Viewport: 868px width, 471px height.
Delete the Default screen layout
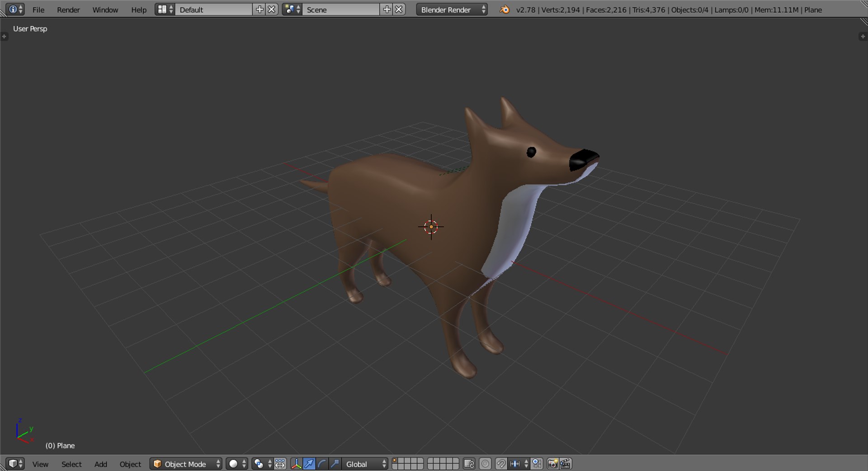[272, 10]
